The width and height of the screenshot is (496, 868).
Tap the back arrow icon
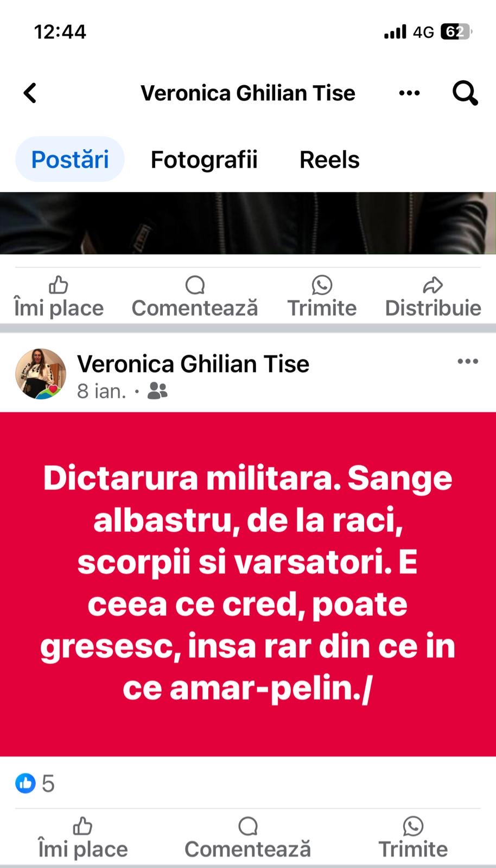tap(30, 93)
